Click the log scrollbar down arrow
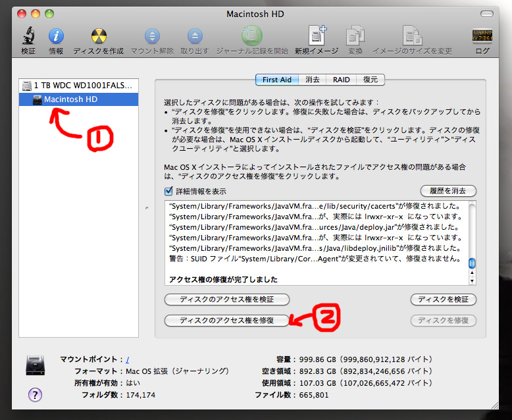 [472, 281]
